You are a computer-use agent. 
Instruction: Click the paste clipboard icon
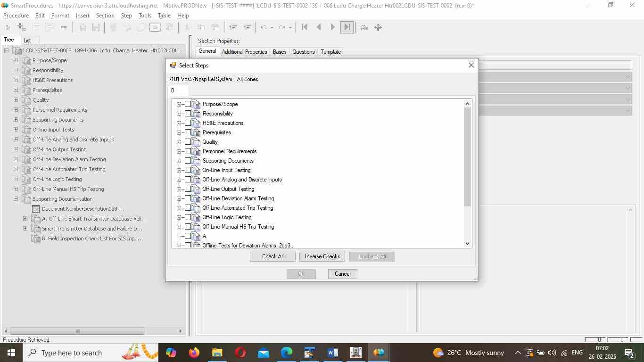[215, 27]
